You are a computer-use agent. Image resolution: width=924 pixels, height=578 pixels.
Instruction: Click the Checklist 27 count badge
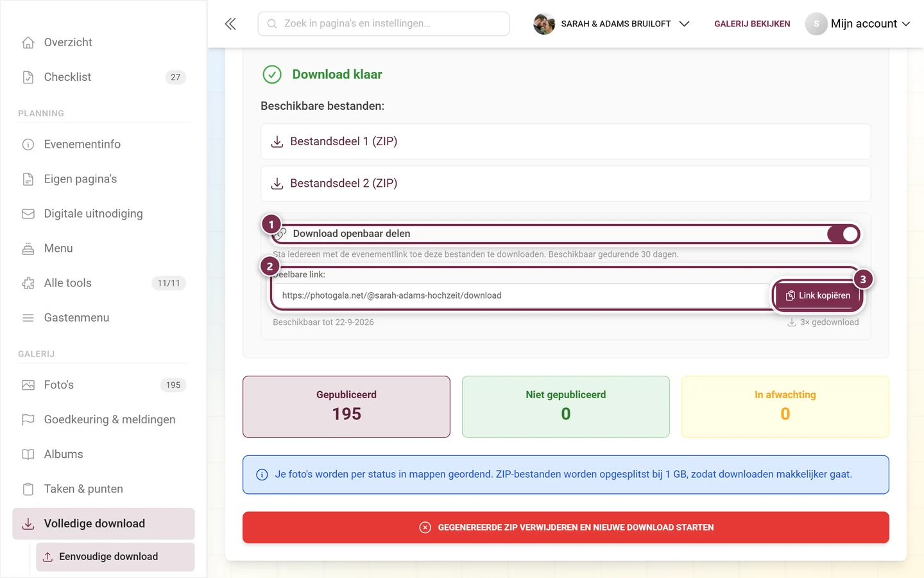point(176,77)
